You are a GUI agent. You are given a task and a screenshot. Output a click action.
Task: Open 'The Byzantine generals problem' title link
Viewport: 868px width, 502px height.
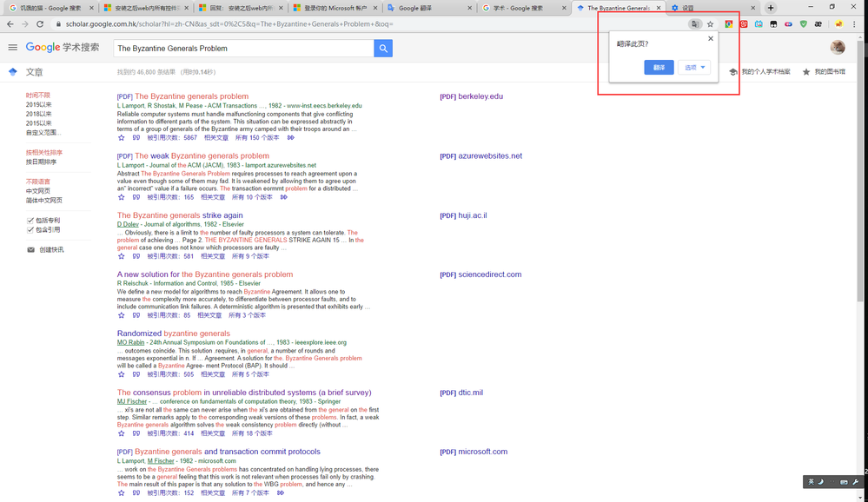coord(191,96)
